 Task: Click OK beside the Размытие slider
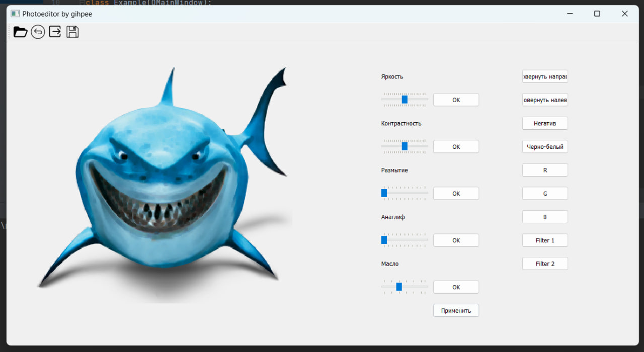[456, 193]
